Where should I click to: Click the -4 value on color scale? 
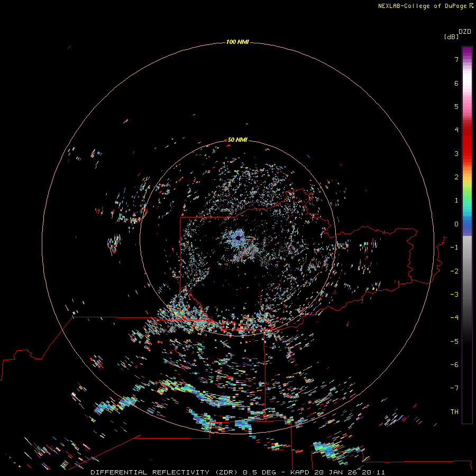click(454, 318)
